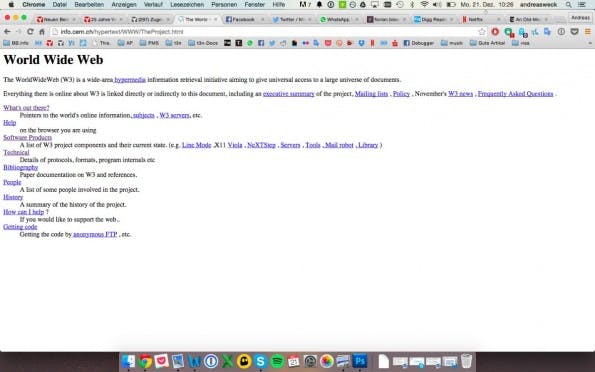Open the Verlauf menu
Viewport: 595px width, 372px height.
click(153, 5)
